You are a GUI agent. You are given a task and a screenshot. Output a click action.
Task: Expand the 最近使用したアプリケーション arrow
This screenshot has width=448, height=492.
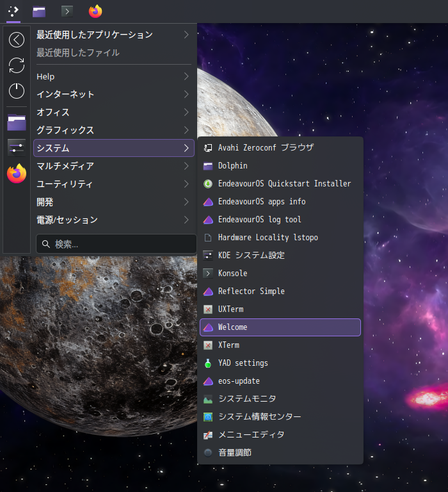[x=186, y=35]
